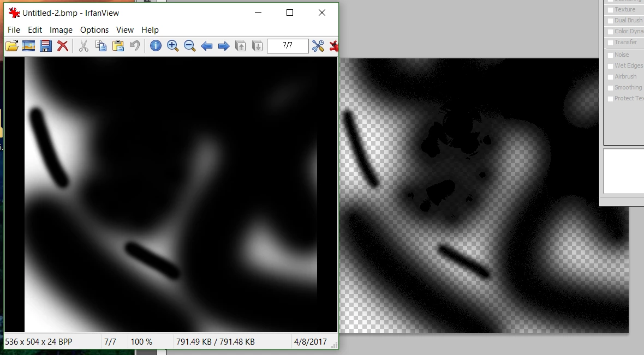This screenshot has height=355, width=644.
Task: Maximize the IrfanView window
Action: tap(290, 13)
